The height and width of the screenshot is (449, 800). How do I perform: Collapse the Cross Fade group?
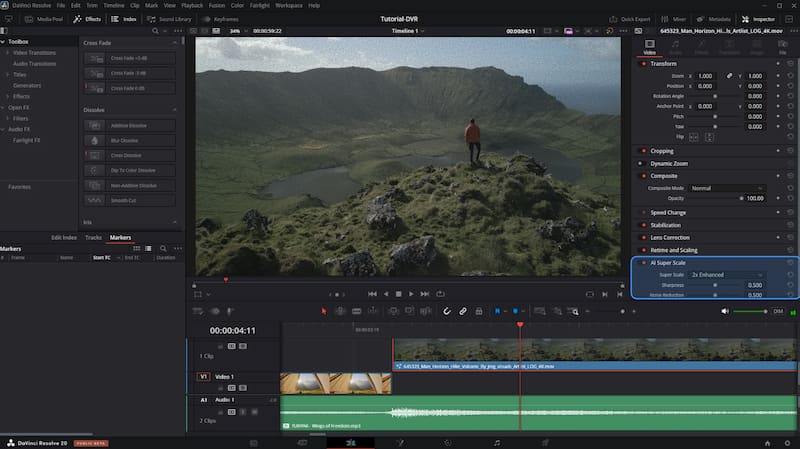point(174,43)
